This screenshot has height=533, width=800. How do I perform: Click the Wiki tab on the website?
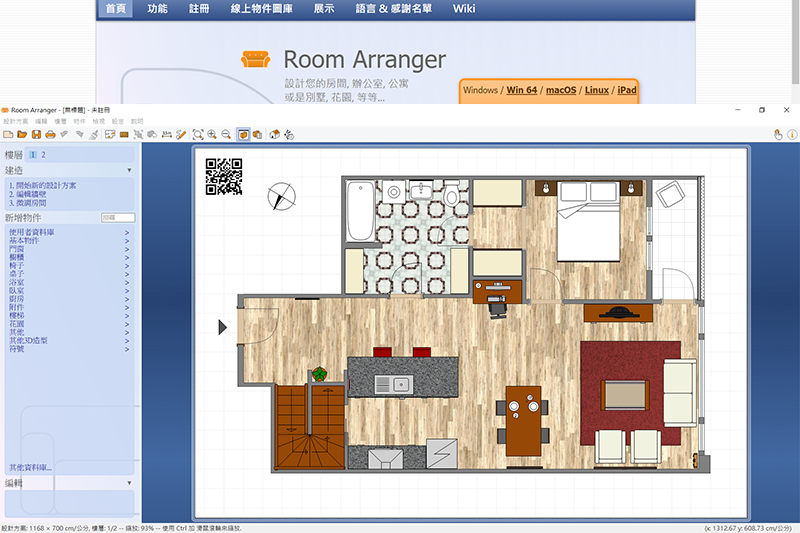(x=464, y=9)
